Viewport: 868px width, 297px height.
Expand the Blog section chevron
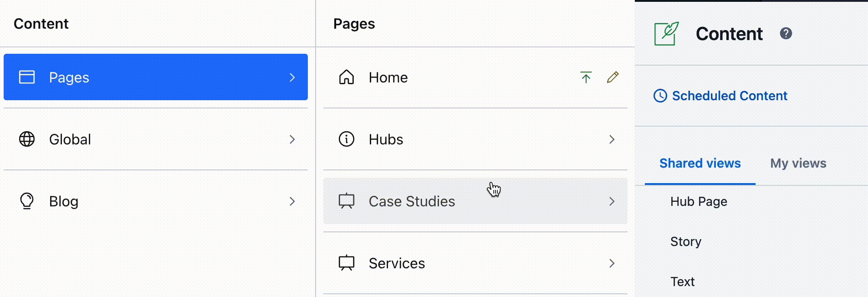[292, 201]
